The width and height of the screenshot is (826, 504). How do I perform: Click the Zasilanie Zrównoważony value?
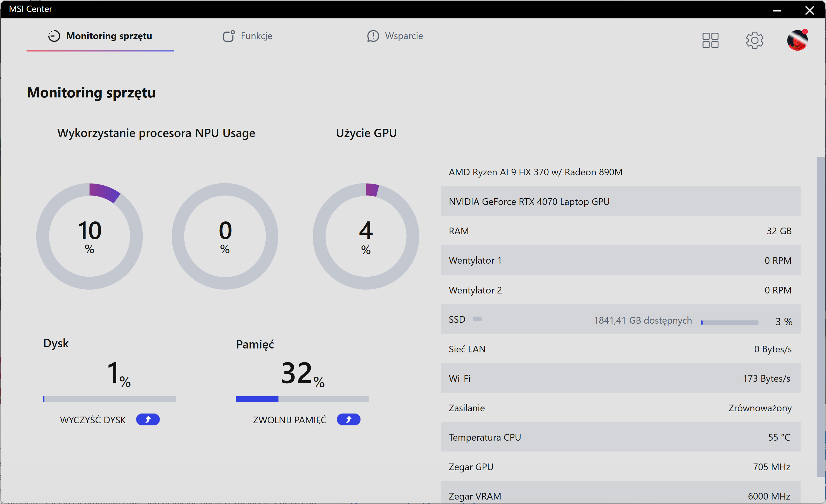point(760,408)
